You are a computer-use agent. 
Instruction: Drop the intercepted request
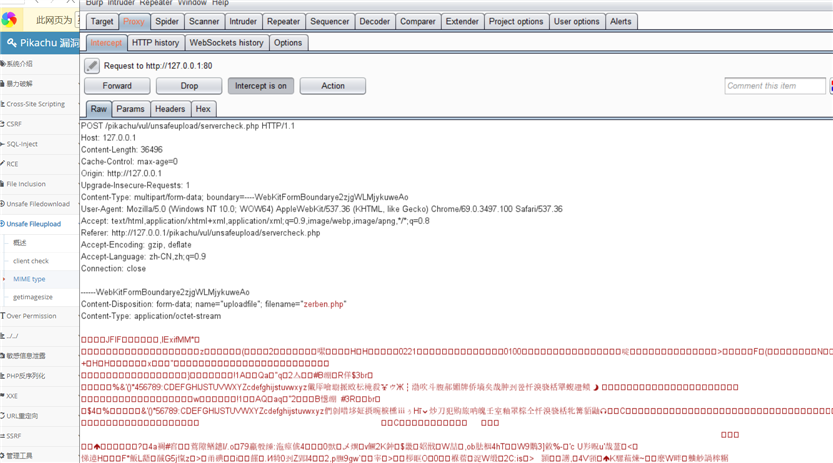coord(189,85)
